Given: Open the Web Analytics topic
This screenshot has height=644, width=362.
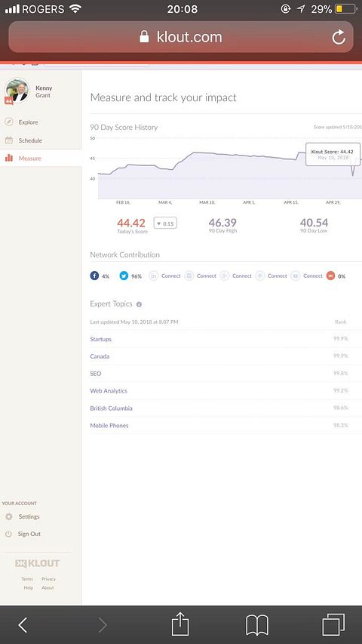Looking at the screenshot, I should tap(109, 391).
